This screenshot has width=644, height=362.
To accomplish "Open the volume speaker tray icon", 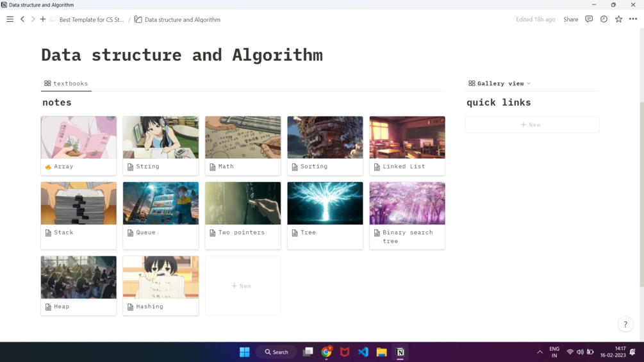I will (x=580, y=352).
